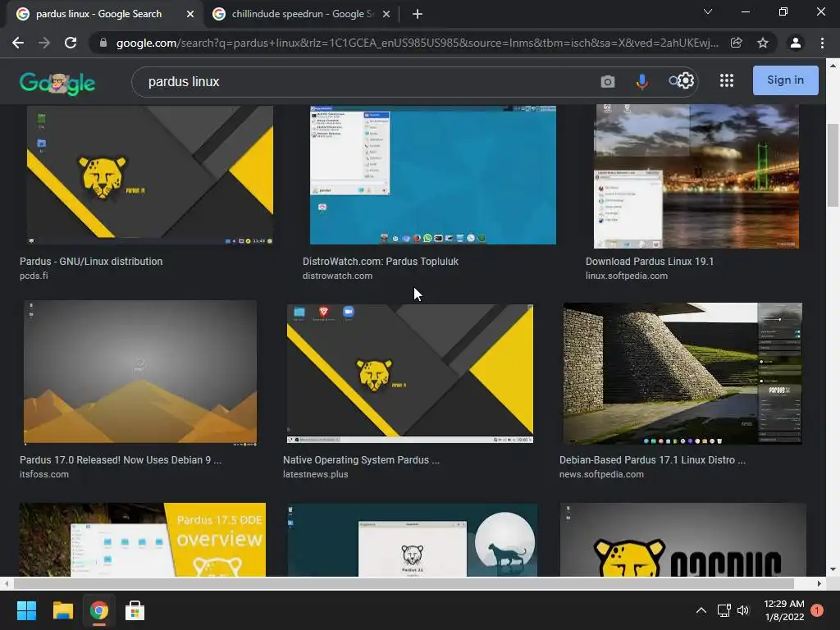Click 'Download Pardus Linux 19.1' title

tap(650, 262)
